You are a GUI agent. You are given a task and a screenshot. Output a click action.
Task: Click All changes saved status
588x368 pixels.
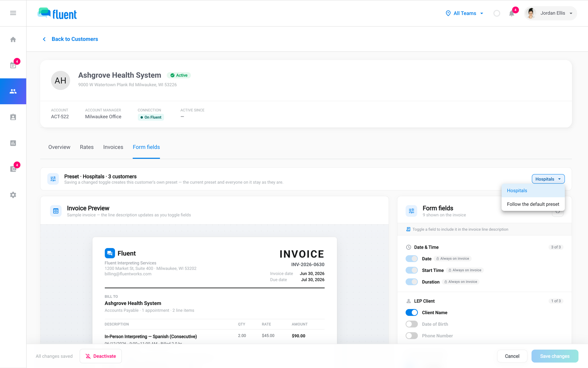[54, 356]
